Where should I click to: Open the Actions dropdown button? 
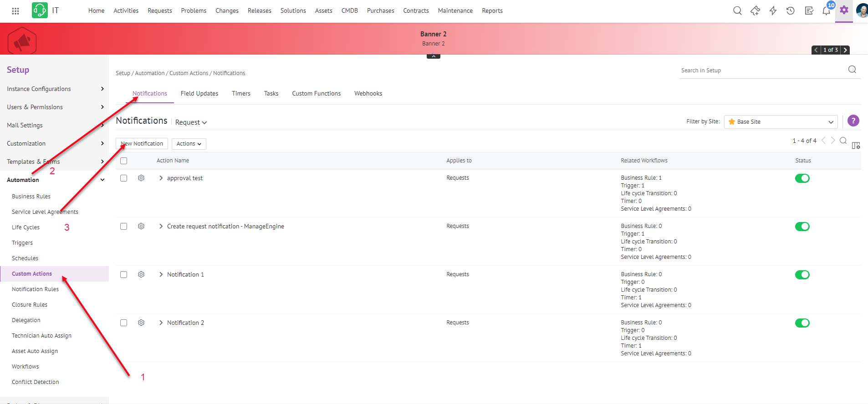point(189,144)
